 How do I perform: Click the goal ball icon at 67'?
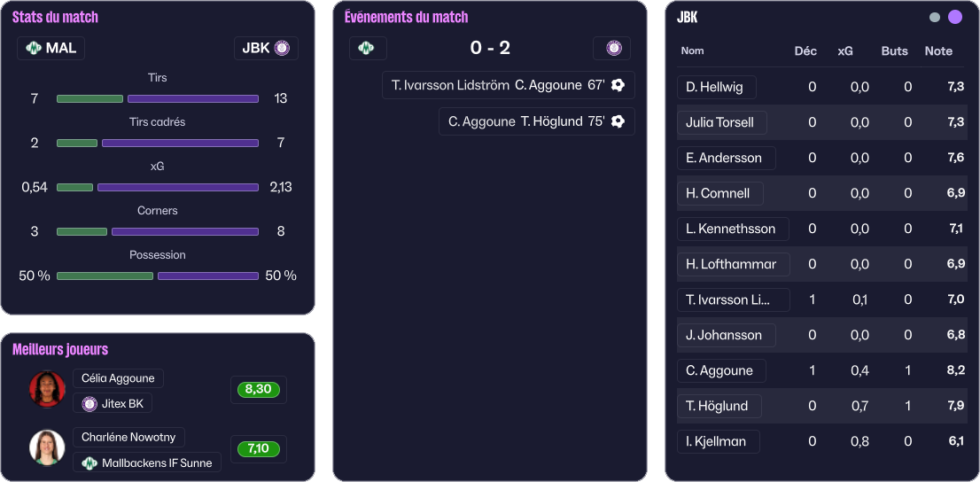pos(618,85)
